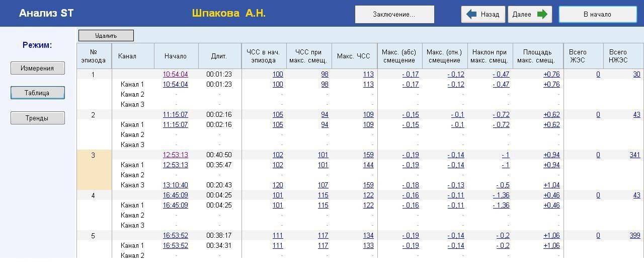Click Канал 1 duration 00:35:47
Screen dimensions: 644x272
click(x=219, y=165)
